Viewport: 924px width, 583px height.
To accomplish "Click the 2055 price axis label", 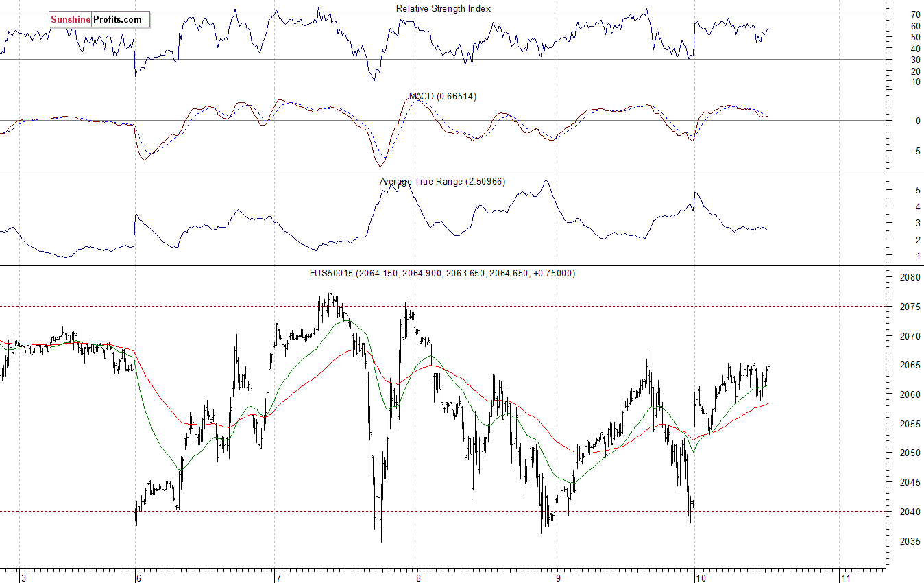I will tap(910, 425).
